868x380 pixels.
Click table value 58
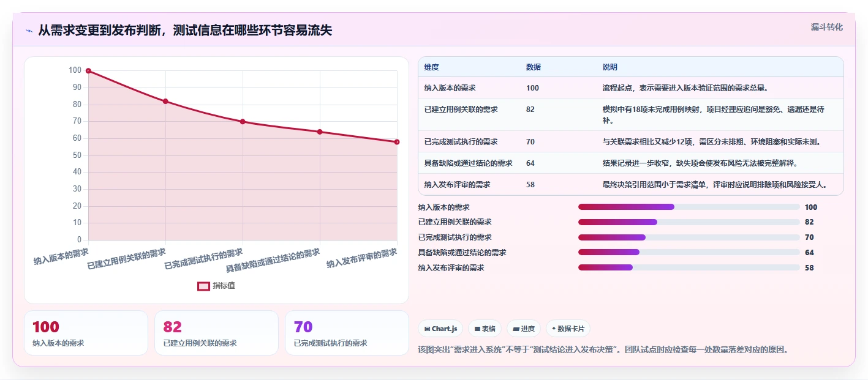tap(530, 184)
